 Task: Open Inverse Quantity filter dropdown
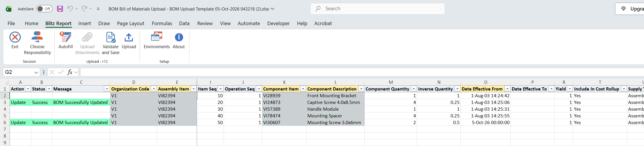click(457, 89)
